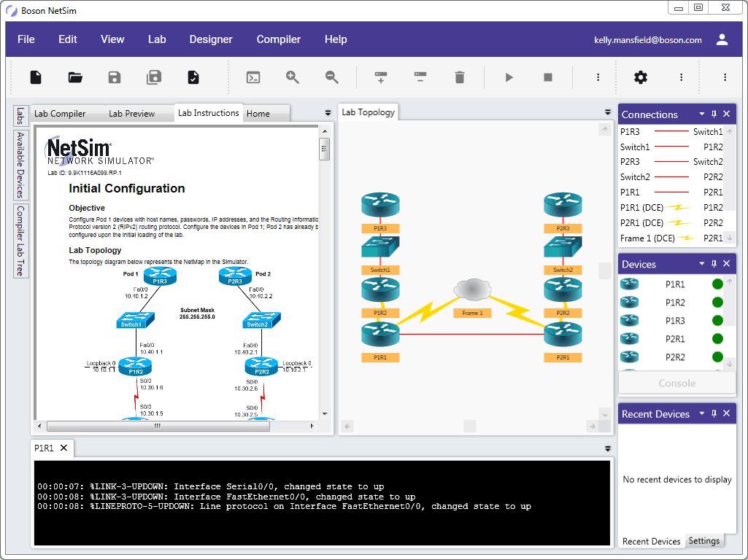Open settings with the gear icon
Screen dimensions: 748x560
[640, 77]
